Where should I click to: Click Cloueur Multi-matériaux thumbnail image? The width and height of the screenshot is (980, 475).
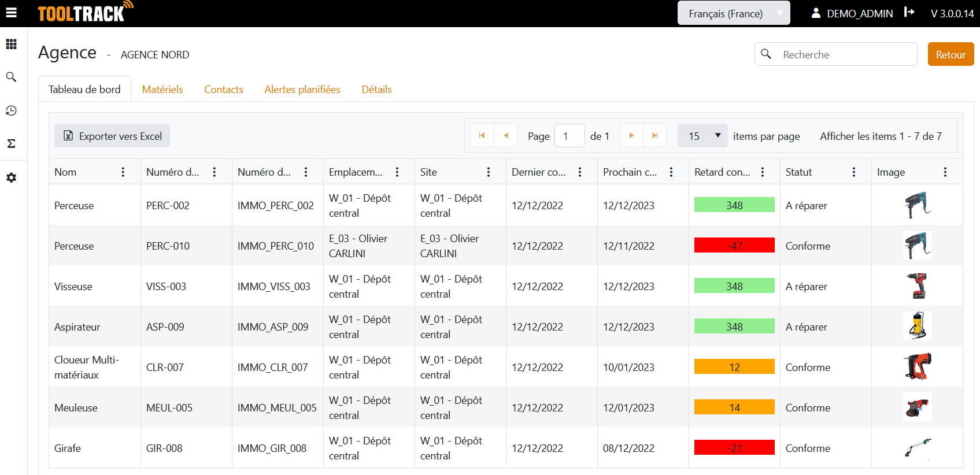coord(918,367)
